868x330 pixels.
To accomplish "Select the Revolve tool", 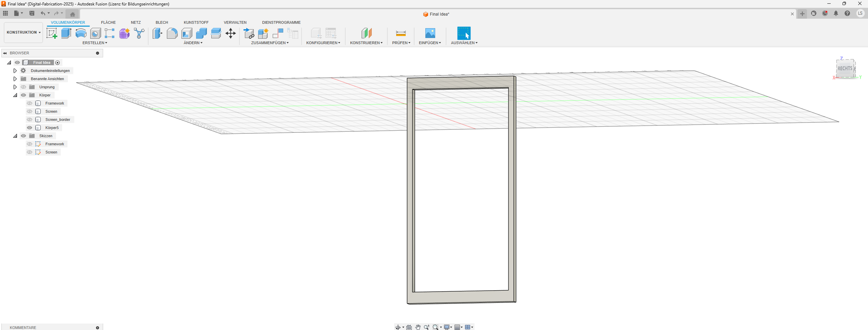I will 81,33.
